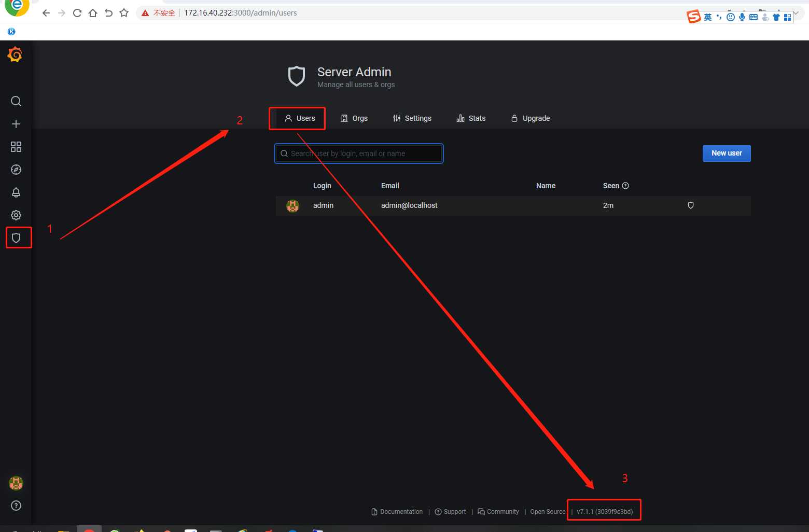Viewport: 809px width, 532px height.
Task: Switch to the Users tab
Action: [300, 118]
